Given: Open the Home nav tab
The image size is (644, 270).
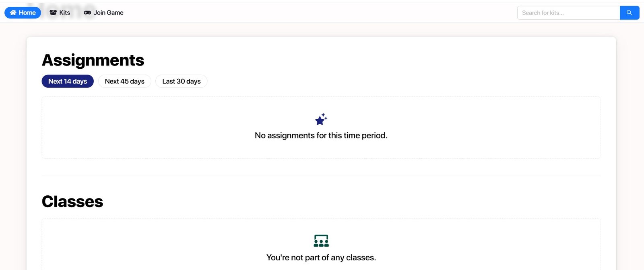Looking at the screenshot, I should (23, 13).
